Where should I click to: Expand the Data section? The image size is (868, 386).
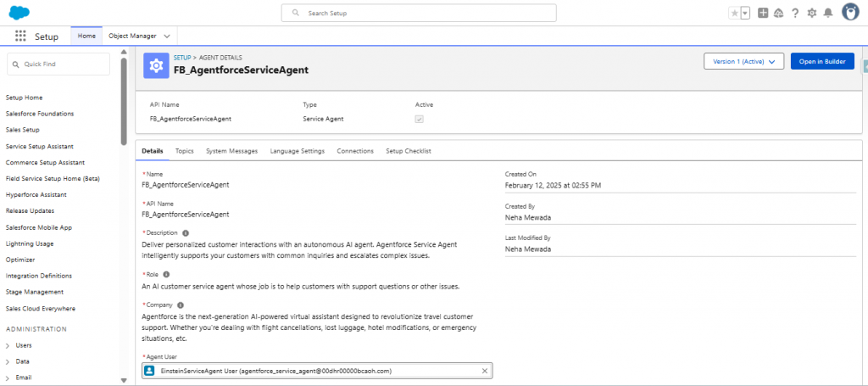[x=8, y=361]
